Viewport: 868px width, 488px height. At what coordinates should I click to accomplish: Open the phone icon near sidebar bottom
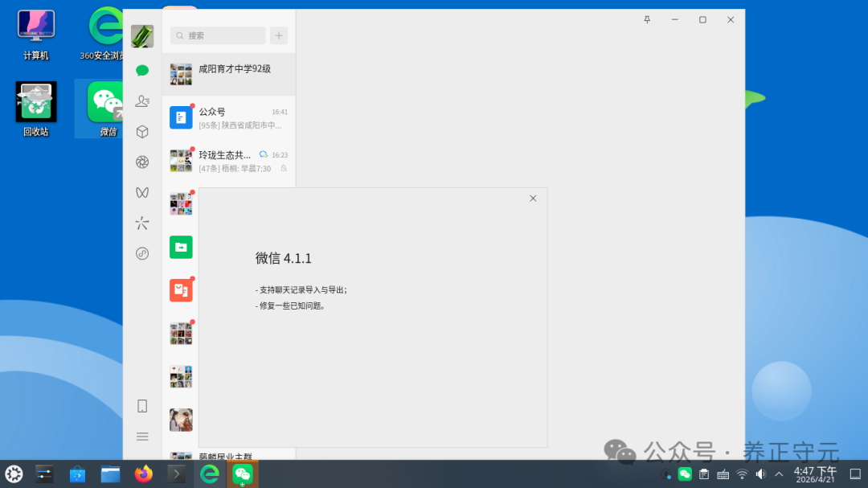tap(142, 406)
